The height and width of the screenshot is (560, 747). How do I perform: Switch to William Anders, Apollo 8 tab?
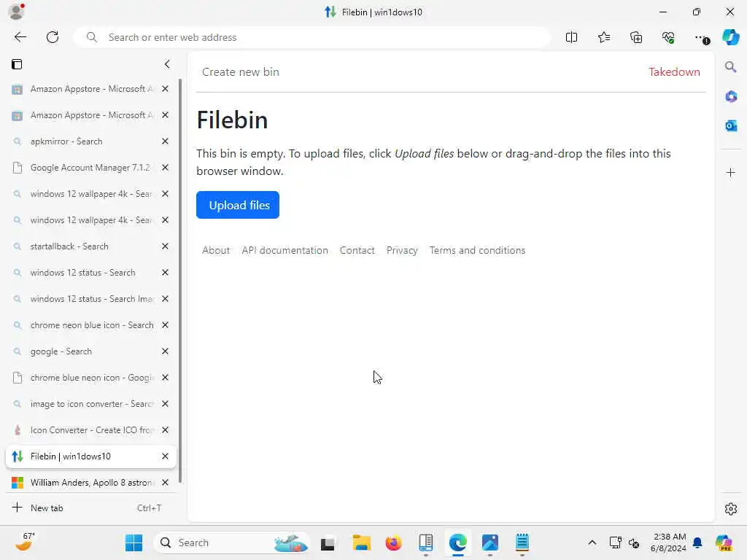pyautogui.click(x=90, y=483)
